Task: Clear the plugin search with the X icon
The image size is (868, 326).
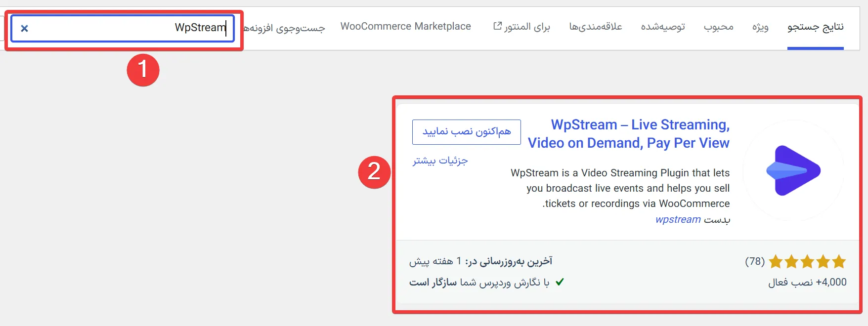Action: tap(24, 28)
